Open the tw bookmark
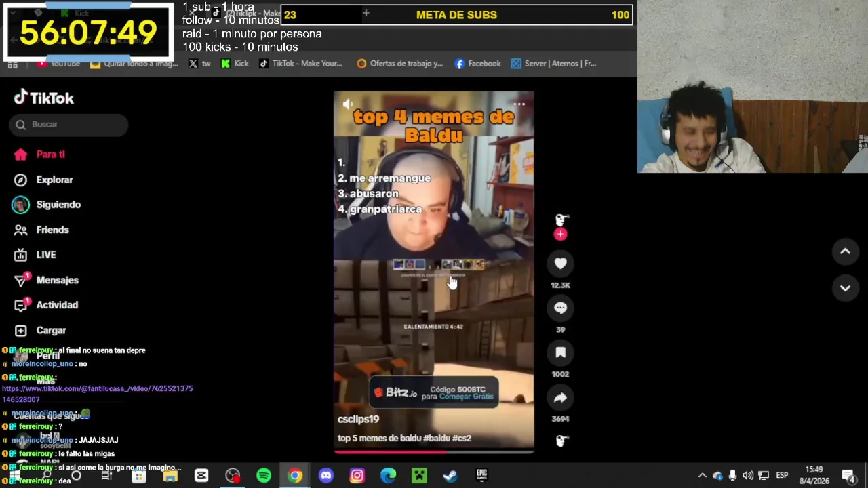 pos(199,64)
